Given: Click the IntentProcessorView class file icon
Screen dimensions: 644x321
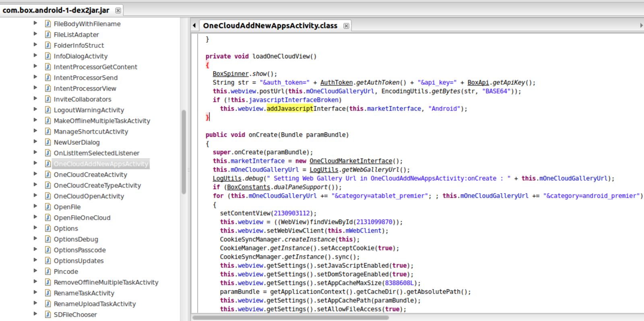Looking at the screenshot, I should pos(48,88).
